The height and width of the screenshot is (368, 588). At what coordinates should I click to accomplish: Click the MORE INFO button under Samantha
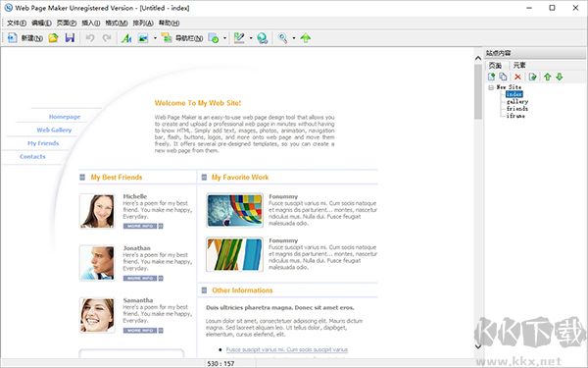click(143, 331)
